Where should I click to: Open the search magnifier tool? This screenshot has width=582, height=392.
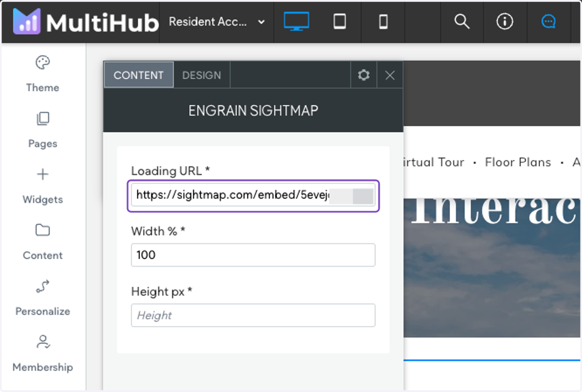coord(462,22)
